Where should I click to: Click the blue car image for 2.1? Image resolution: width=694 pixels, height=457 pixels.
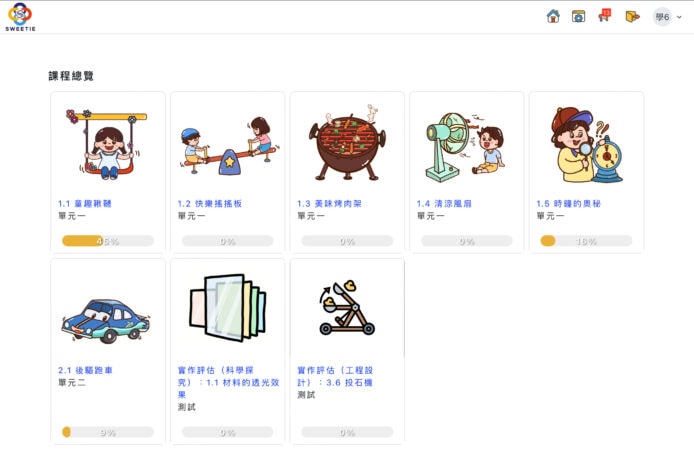click(x=106, y=321)
